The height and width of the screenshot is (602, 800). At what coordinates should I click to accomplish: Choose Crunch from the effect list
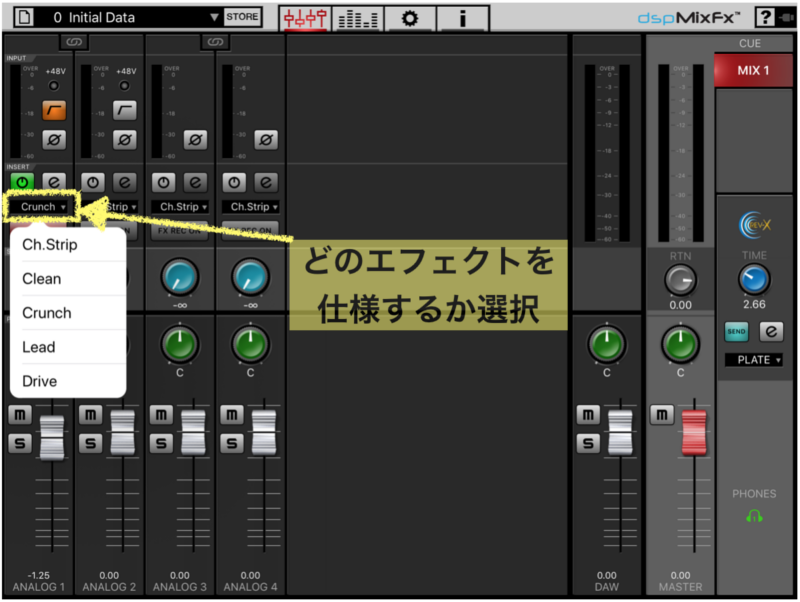tap(68, 313)
